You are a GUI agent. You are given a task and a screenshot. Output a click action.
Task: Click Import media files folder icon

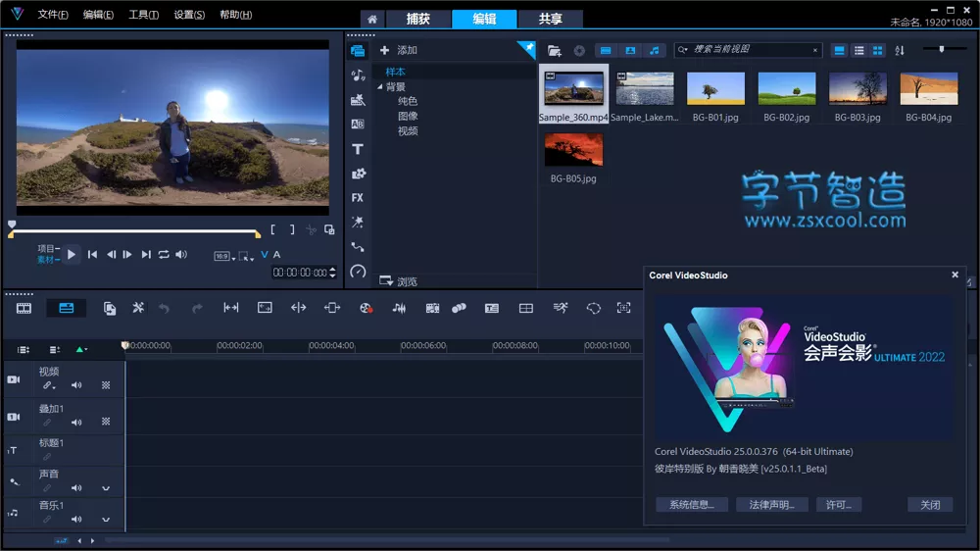click(x=555, y=51)
